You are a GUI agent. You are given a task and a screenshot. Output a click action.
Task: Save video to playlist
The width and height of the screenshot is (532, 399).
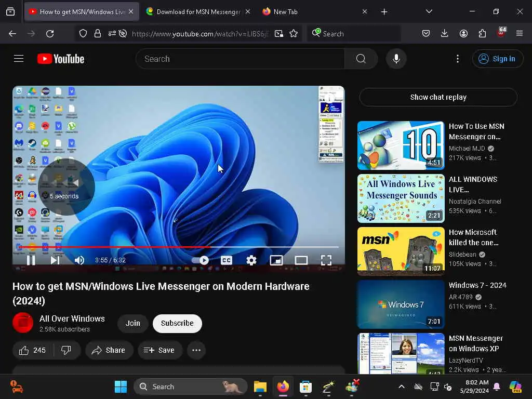[159, 350]
